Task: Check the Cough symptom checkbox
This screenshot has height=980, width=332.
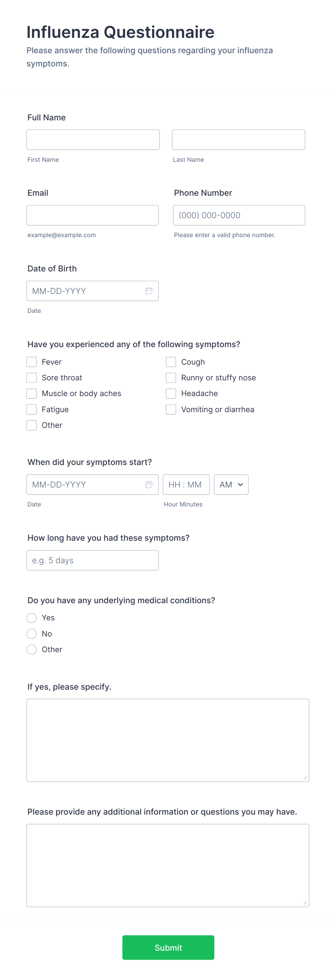Action: (171, 362)
